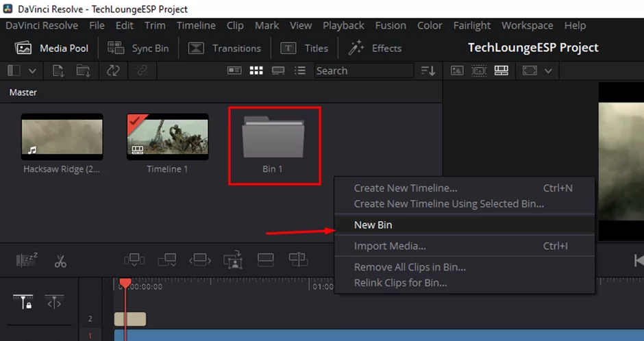Select Timeline viewer mode icon
Viewport: 644px width, 341px height.
point(501,71)
